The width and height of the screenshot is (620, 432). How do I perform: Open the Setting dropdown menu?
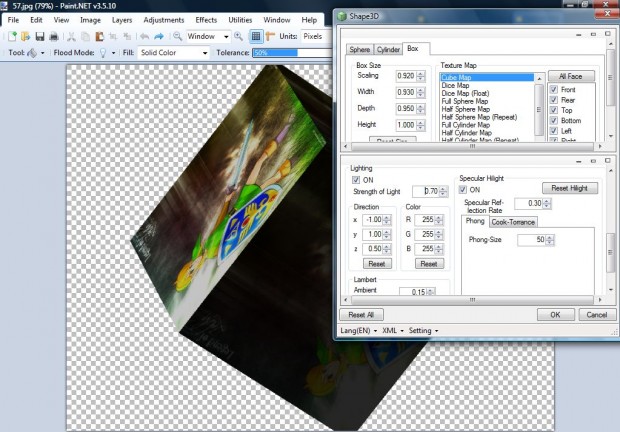click(423, 330)
